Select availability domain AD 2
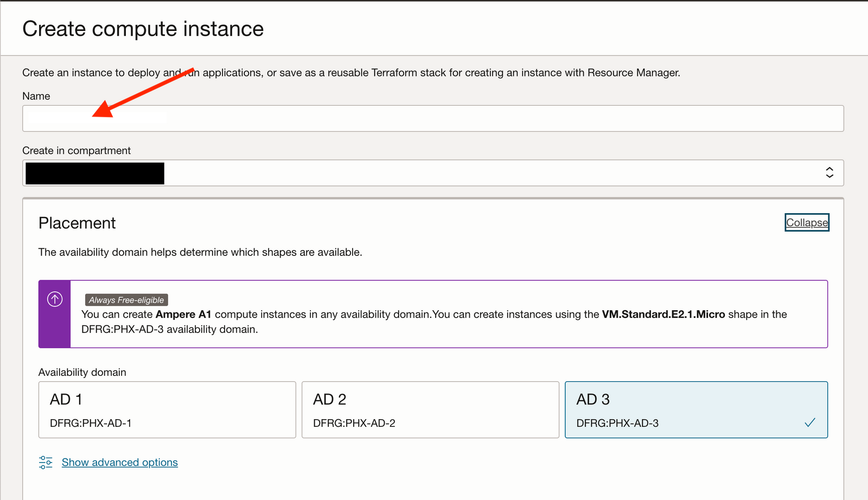 click(x=430, y=409)
